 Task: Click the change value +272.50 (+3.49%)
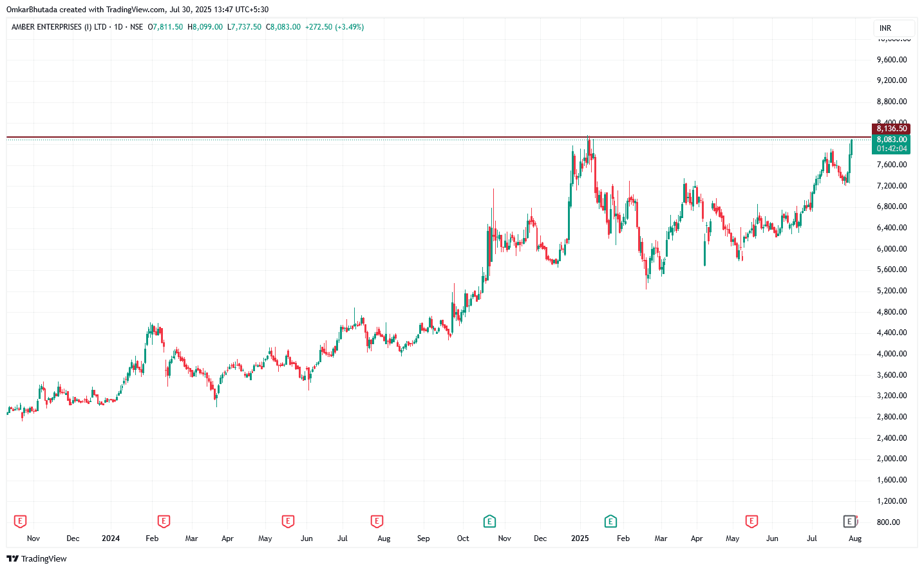point(335,27)
